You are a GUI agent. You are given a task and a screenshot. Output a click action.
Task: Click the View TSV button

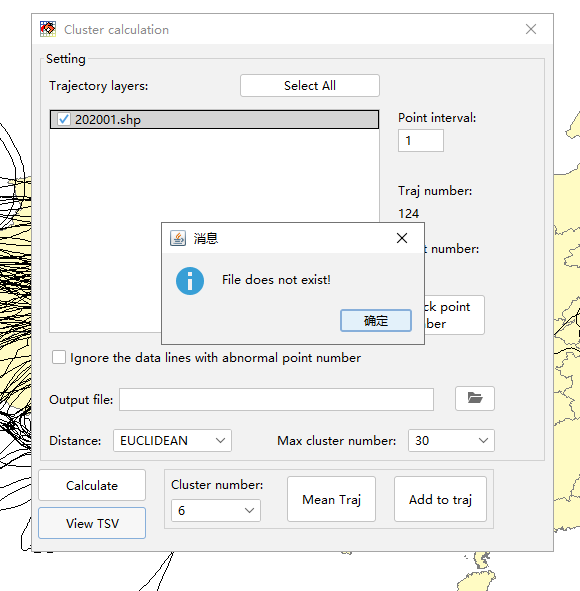coord(92,523)
